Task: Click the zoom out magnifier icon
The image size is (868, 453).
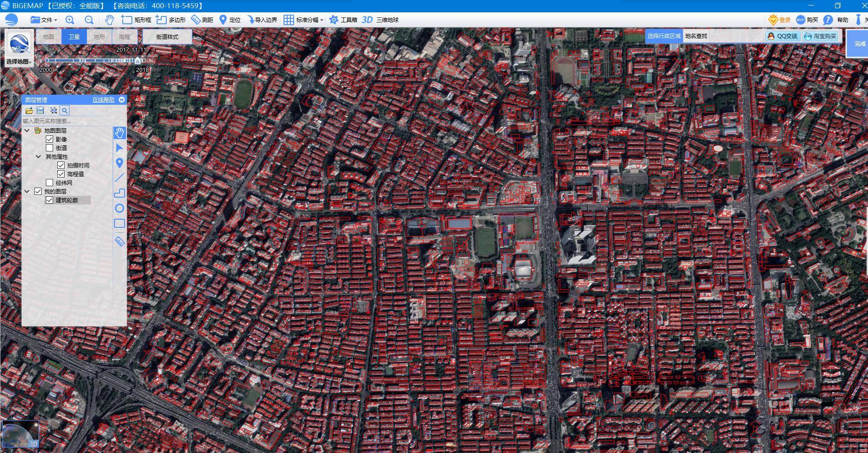Action: 89,20
